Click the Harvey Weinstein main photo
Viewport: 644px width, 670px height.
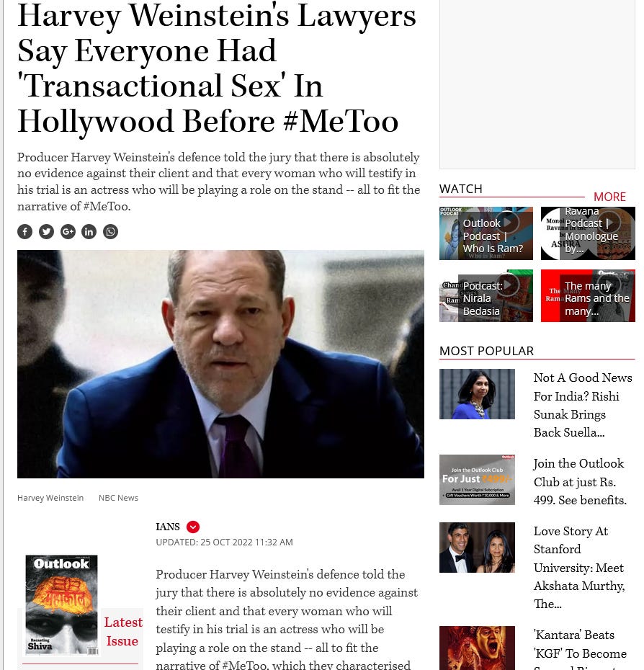(x=220, y=364)
